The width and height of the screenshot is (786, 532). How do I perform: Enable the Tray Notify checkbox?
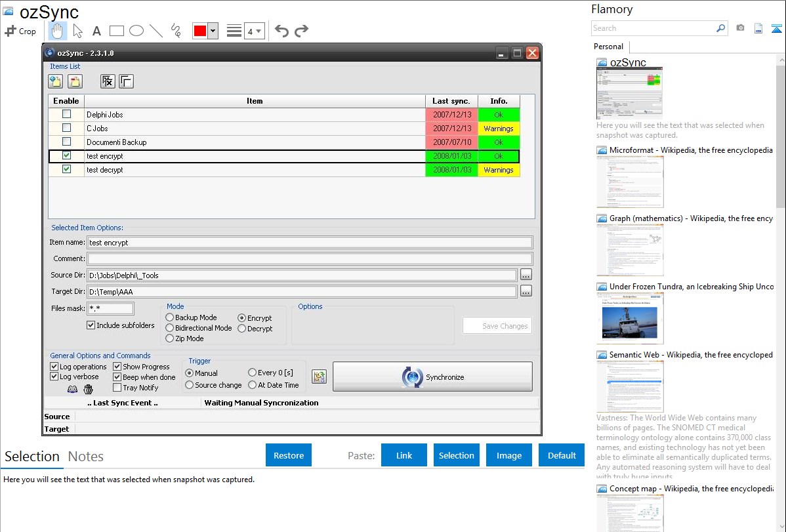(117, 388)
